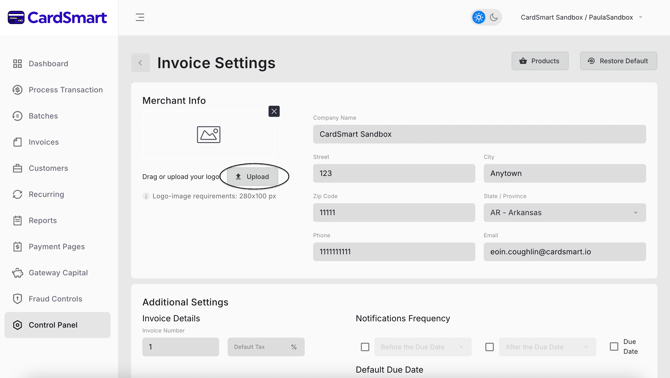Click the info icon beside logo requirements
This screenshot has width=670, height=378.
pyautogui.click(x=146, y=196)
